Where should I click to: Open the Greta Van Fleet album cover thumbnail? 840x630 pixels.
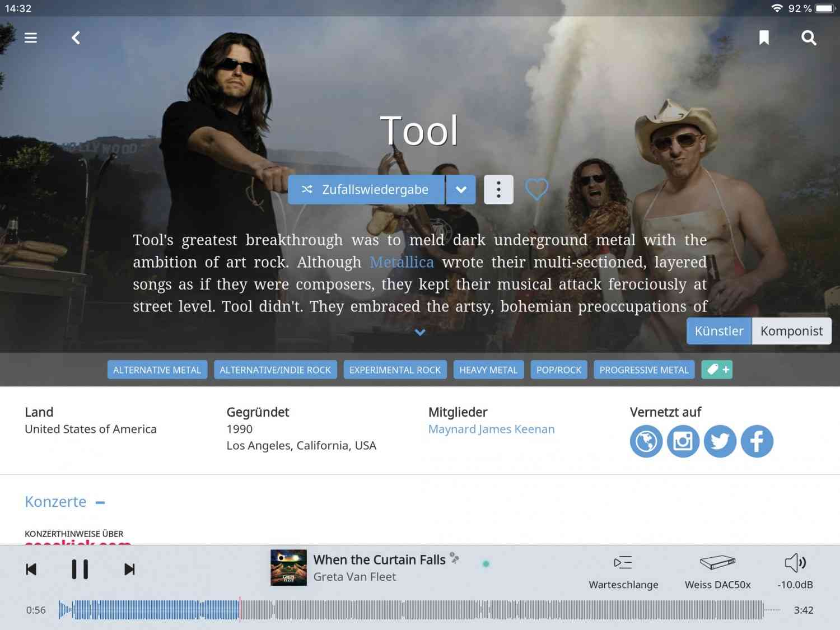click(288, 567)
